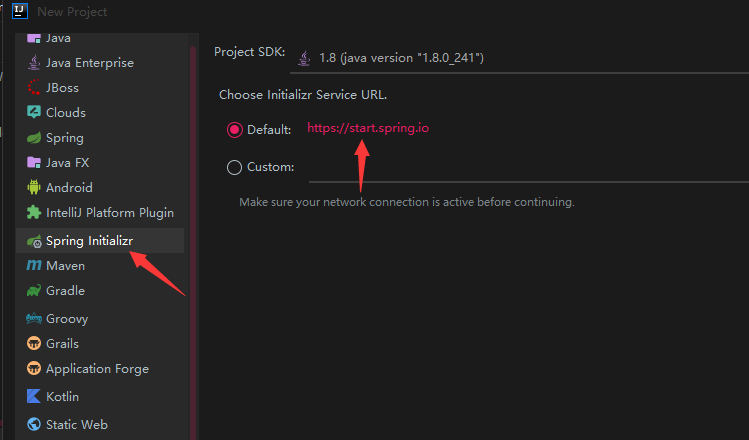This screenshot has height=440, width=749.
Task: Click the Clouds icon in sidebar
Action: pos(33,113)
